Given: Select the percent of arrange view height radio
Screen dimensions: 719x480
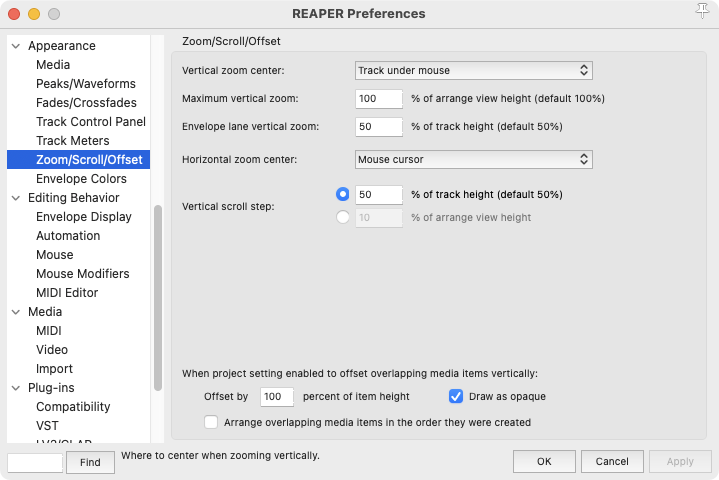Looking at the screenshot, I should coord(344,217).
